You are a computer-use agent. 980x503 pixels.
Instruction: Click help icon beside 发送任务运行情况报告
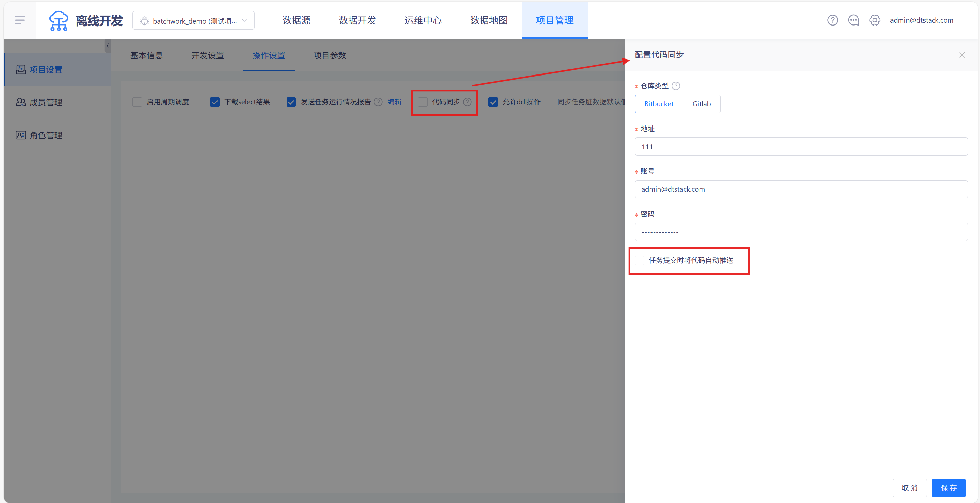(x=378, y=102)
